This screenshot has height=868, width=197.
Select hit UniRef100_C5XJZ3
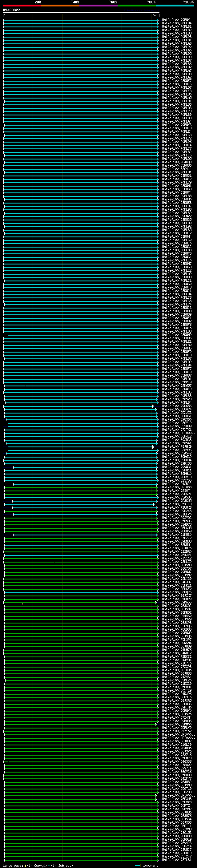(x=177, y=413)
